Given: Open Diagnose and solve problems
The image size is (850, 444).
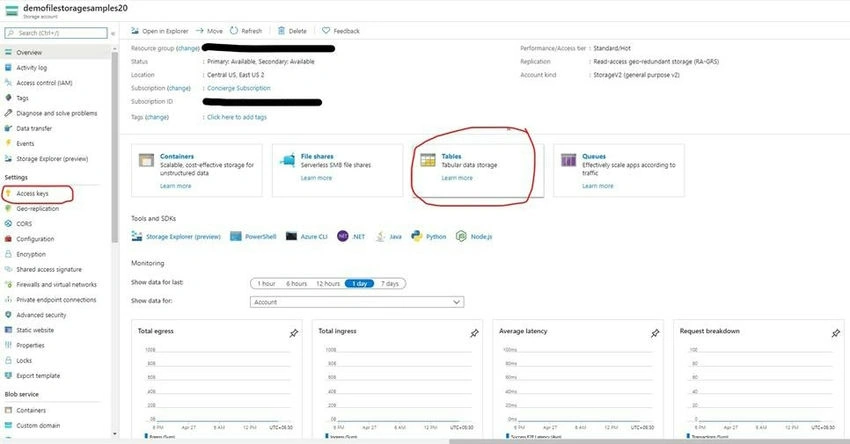Looking at the screenshot, I should click(x=56, y=113).
